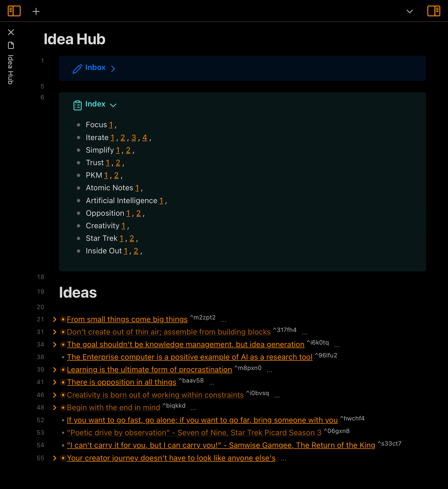The image size is (448, 489).
Task: Click the Idea Hub page title
Action: click(x=75, y=39)
